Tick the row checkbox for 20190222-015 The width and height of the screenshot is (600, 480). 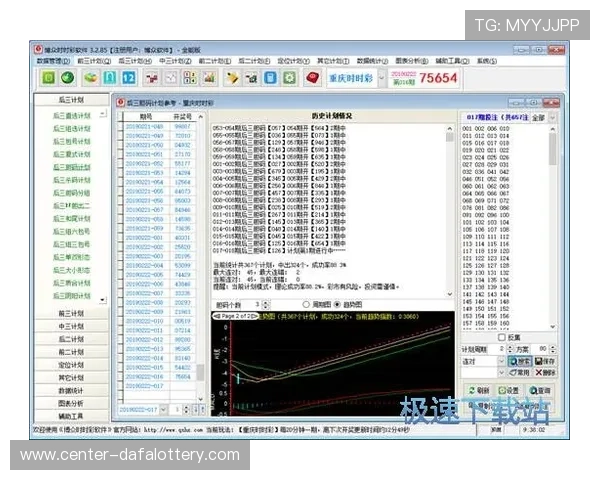(x=121, y=367)
